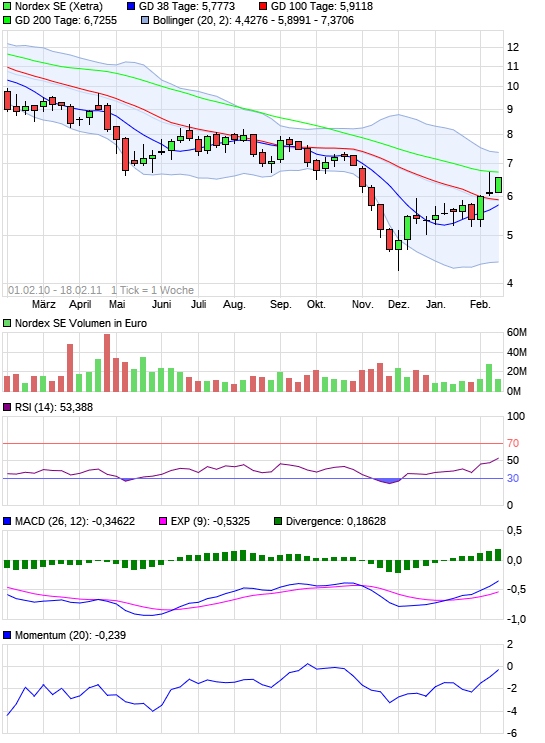This screenshot has height=743, width=545.
Task: Click the blue 30 RSI threshold label
Action: coord(513,479)
